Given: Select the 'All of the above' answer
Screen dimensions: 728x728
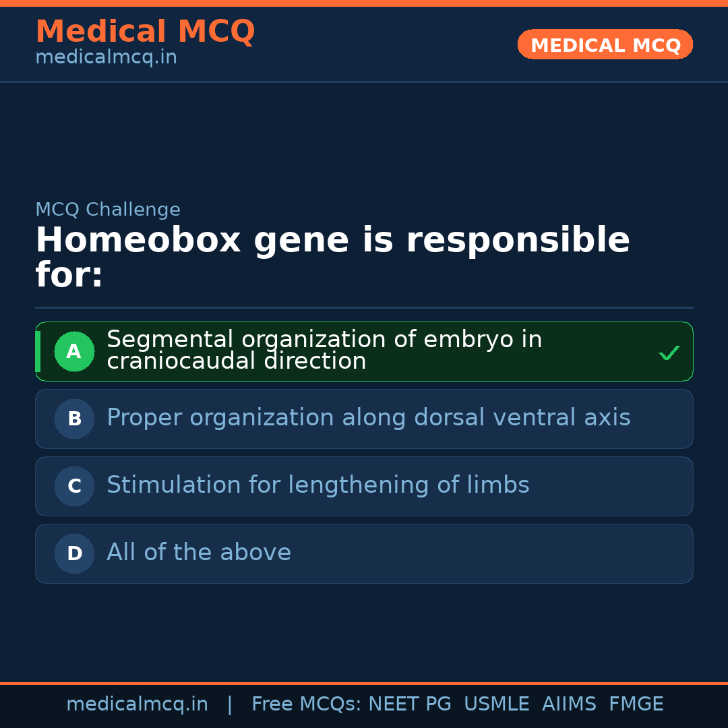Looking at the screenshot, I should (199, 553).
